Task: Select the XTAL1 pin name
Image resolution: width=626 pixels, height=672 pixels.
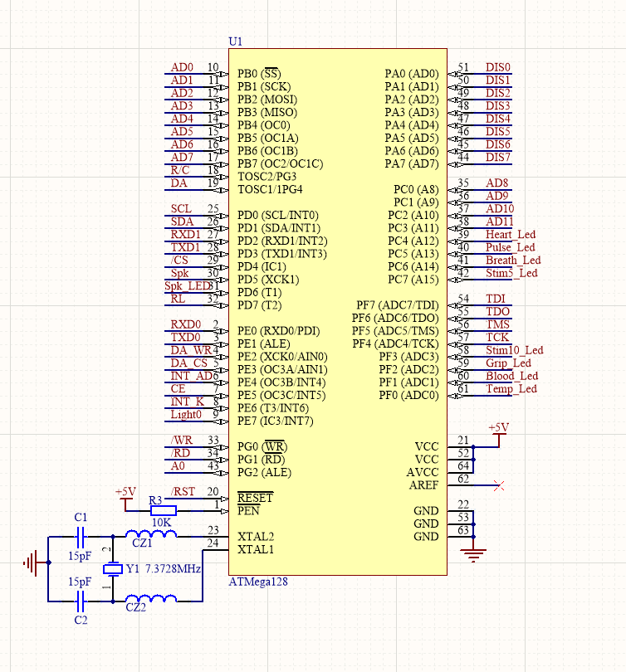Action: 256,550
